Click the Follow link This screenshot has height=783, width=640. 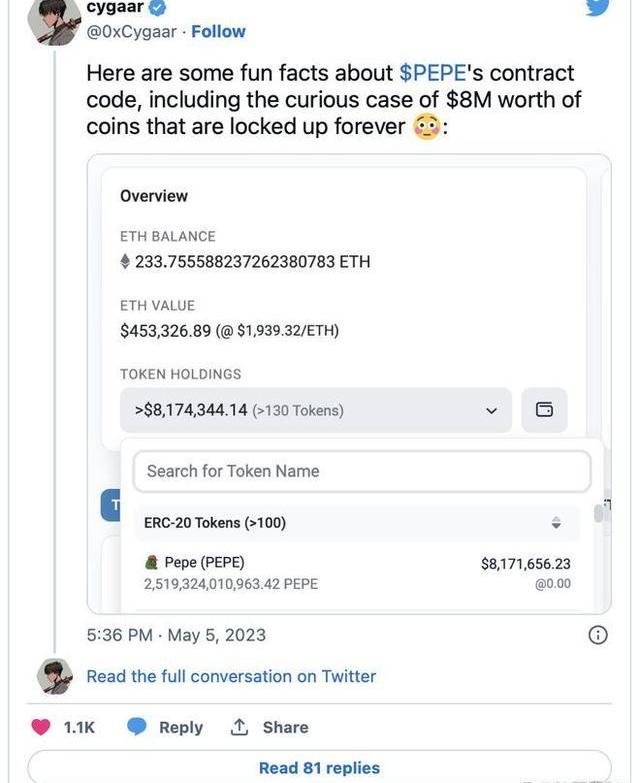[218, 31]
